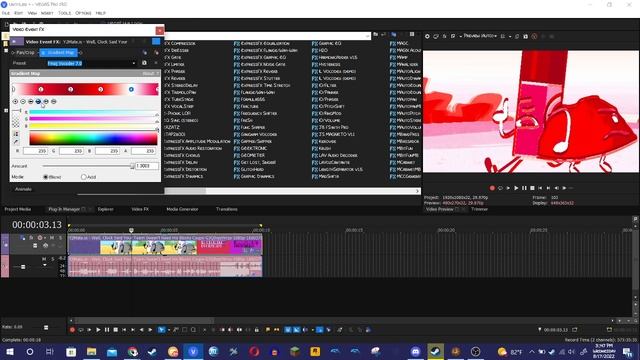
Task: Select the blue highlighted gradient stop
Action: 131,89
